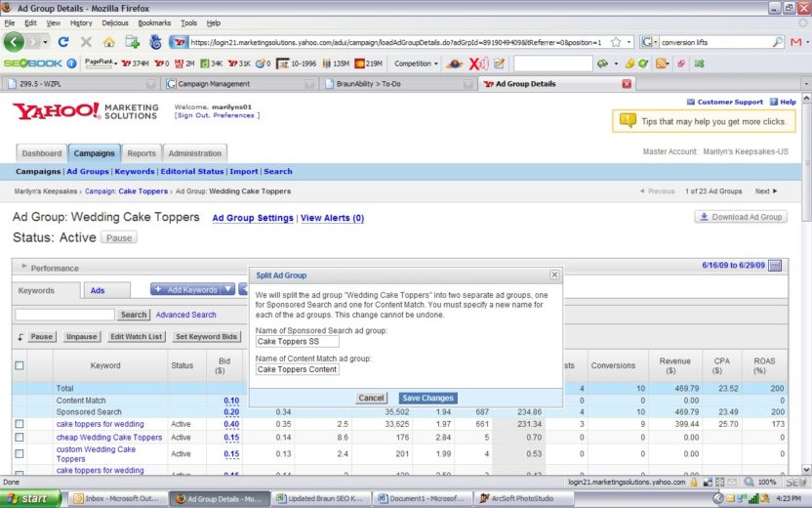
Task: Click the Delicious tag icon in navigation bar
Action: pos(155,42)
